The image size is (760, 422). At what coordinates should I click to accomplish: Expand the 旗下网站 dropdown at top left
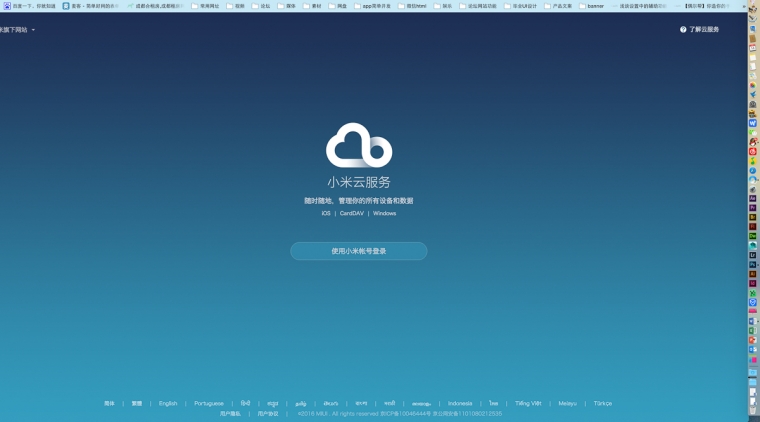point(17,30)
